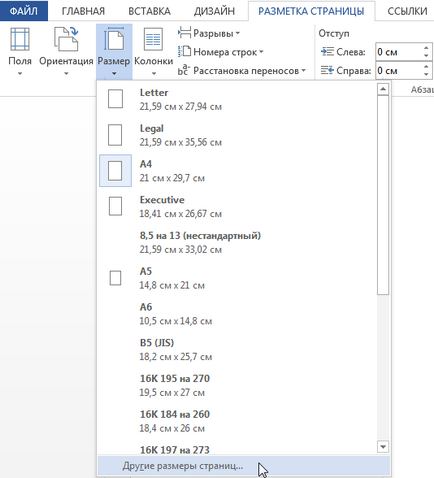Switch to the ВСТАВКА ribbon tab
This screenshot has width=434, height=478.
[x=149, y=11]
